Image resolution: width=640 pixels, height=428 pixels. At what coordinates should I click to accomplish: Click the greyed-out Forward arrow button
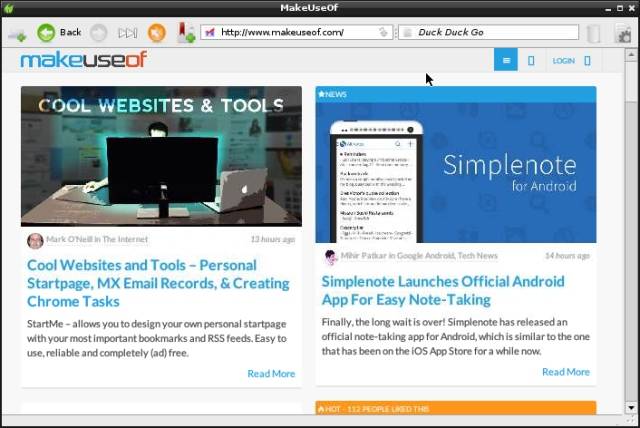coord(98,33)
